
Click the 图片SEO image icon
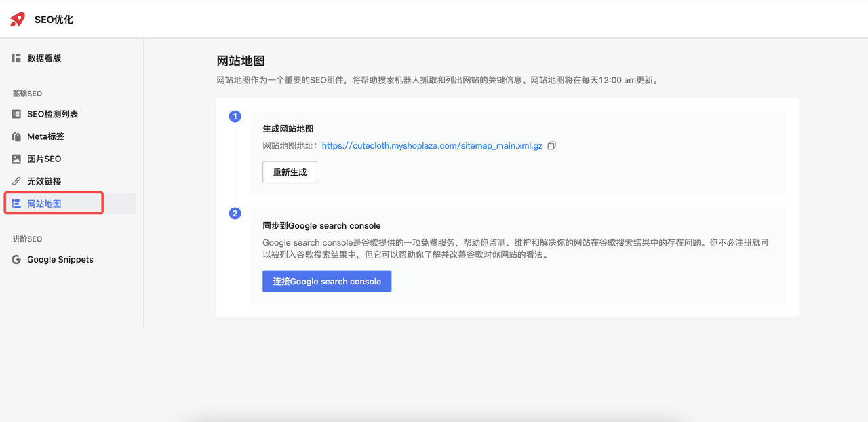coord(16,159)
